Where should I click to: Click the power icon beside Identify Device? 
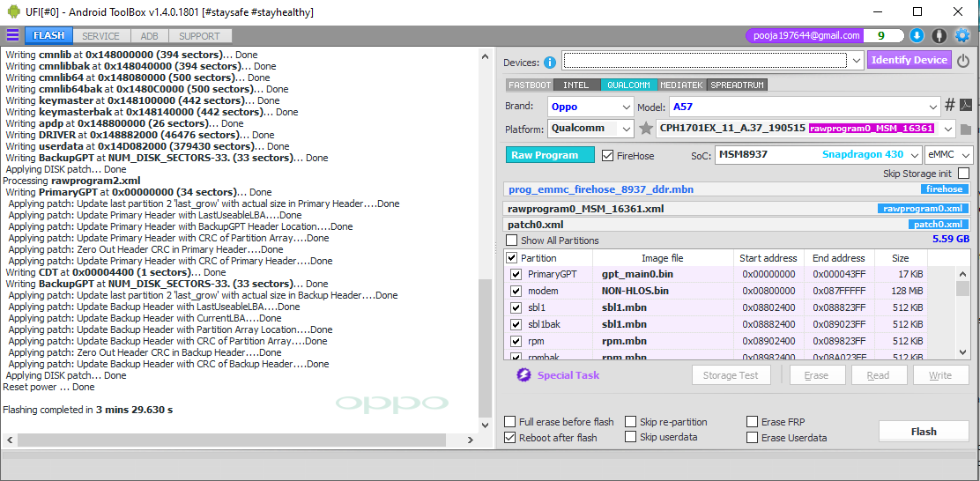coord(963,61)
